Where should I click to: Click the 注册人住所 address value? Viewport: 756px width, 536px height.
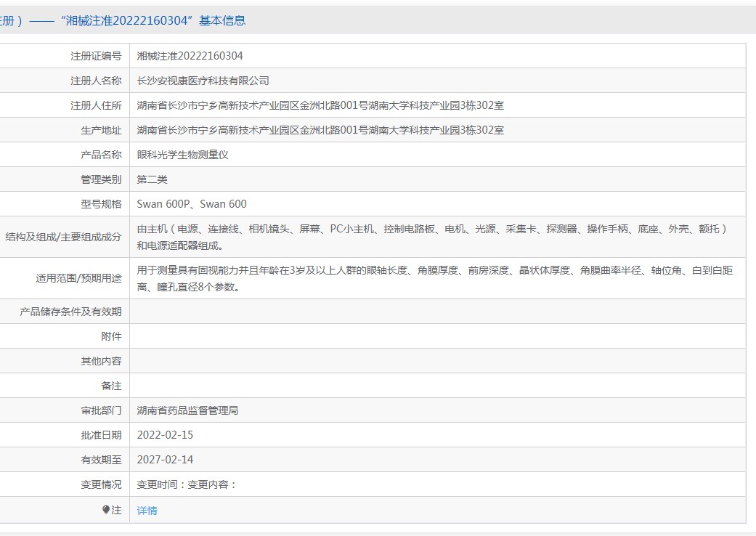(320, 105)
